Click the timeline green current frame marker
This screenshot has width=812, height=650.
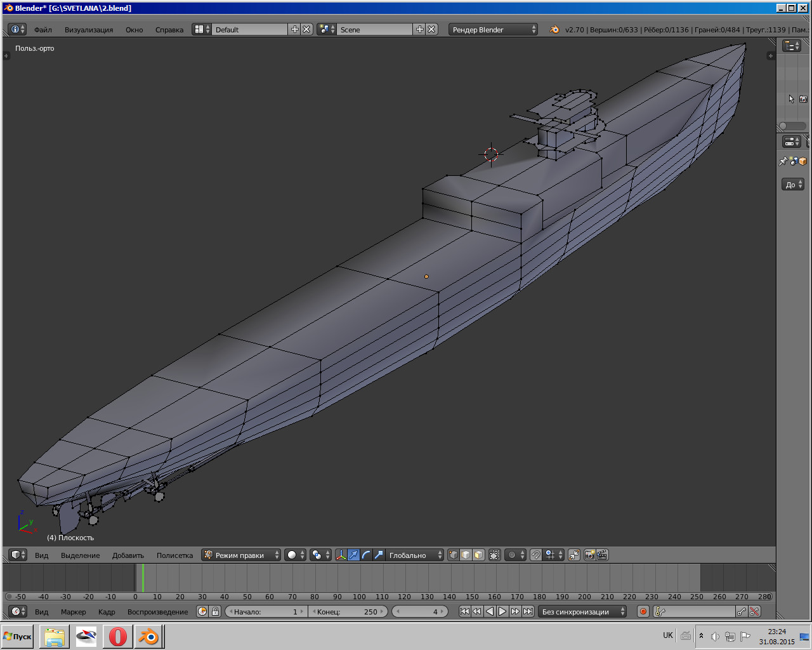pyautogui.click(x=143, y=578)
